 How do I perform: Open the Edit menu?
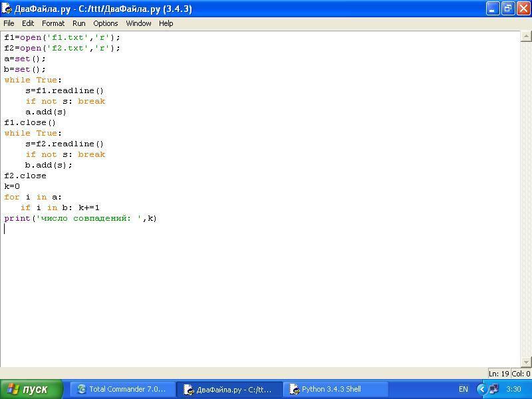pos(28,23)
